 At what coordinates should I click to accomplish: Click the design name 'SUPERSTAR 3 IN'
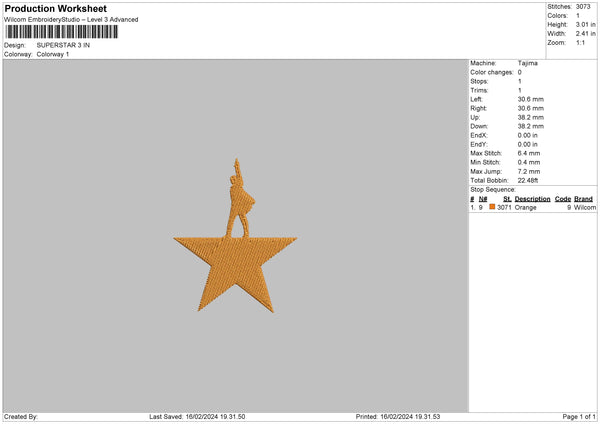pos(63,45)
